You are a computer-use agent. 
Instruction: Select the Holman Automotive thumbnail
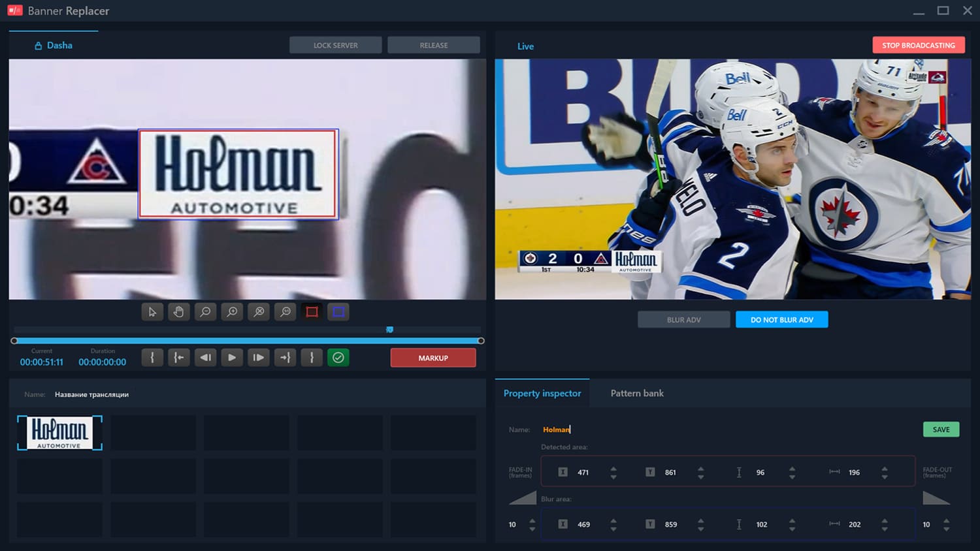(x=59, y=433)
